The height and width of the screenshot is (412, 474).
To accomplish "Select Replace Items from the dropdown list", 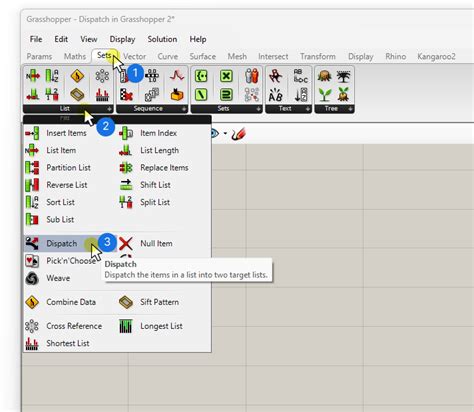I will pos(164,168).
